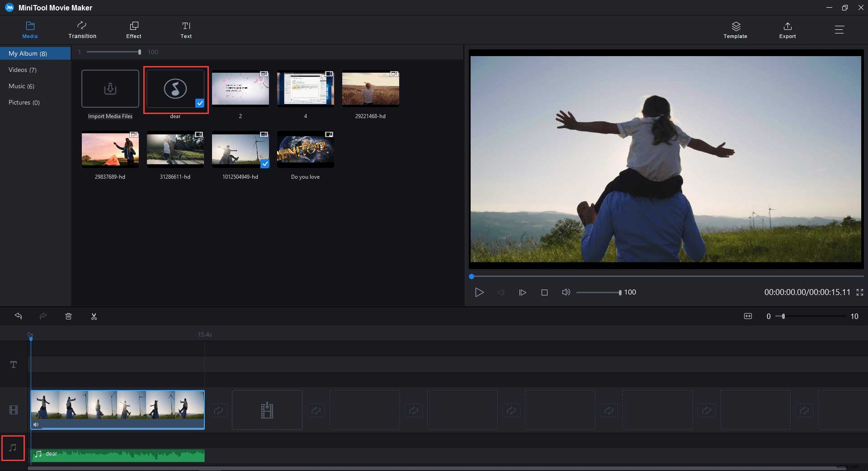Viewport: 868px width, 471px height.
Task: Switch to the Effect tab
Action: tap(133, 29)
